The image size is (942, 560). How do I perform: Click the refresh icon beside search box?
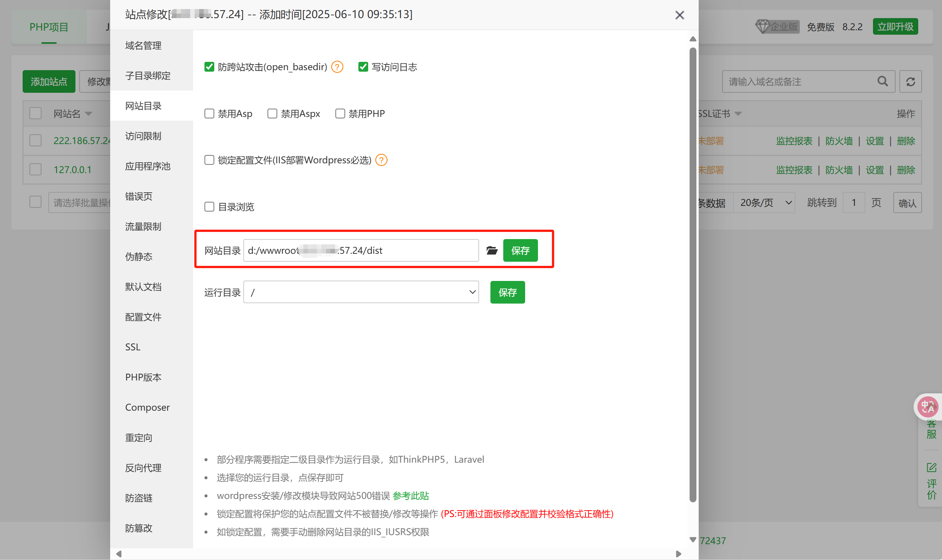pos(910,81)
